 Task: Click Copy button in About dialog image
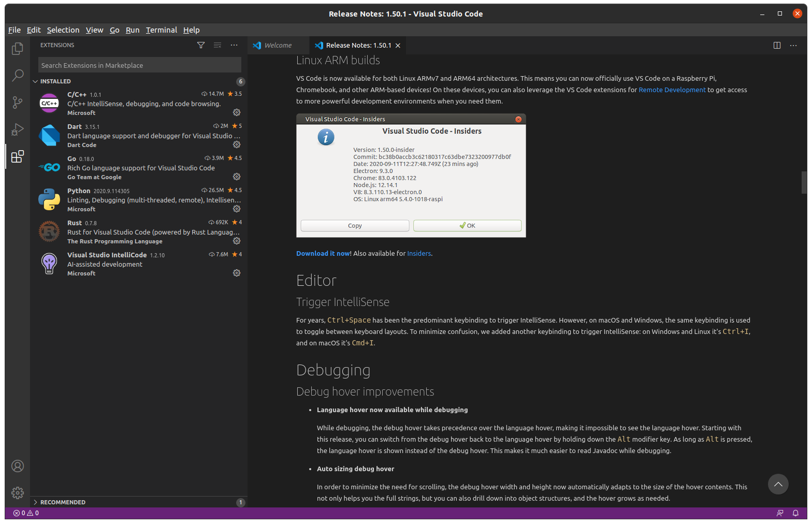[x=355, y=226]
